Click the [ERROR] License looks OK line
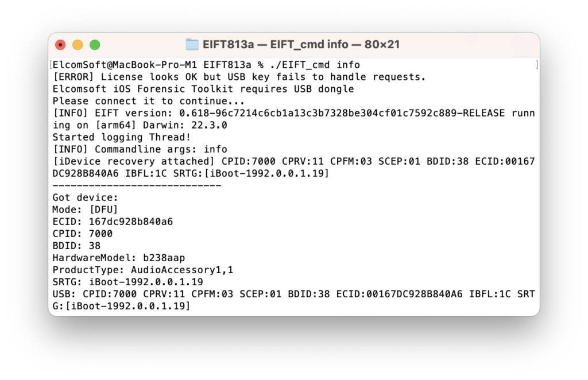 (x=239, y=77)
